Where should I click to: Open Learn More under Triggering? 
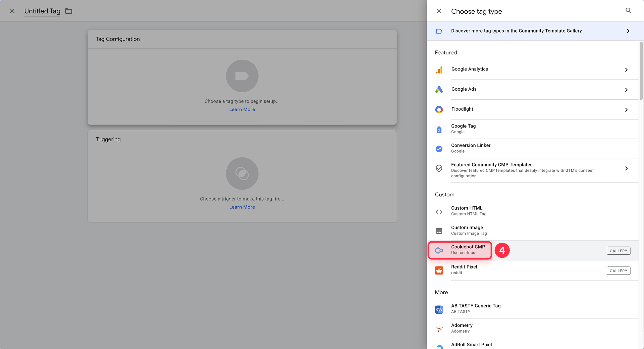pos(242,207)
